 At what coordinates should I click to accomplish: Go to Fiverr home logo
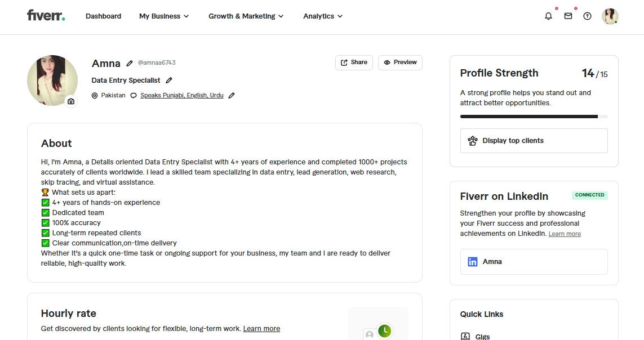pos(46,16)
